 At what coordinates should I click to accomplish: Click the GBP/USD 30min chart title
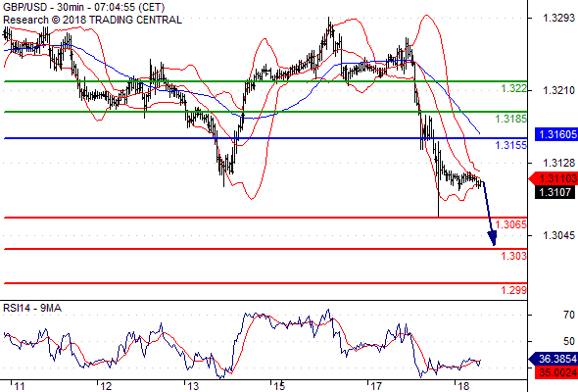(83, 8)
